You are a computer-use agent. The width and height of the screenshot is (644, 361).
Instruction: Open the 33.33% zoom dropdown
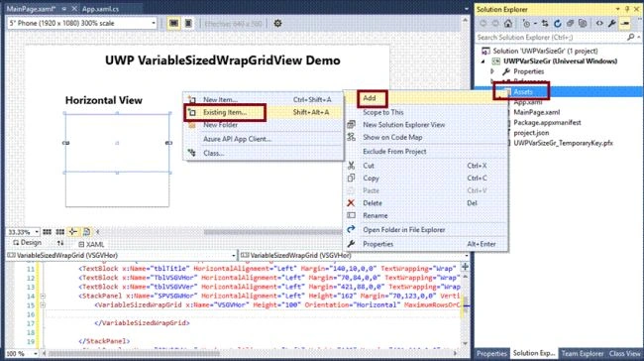(x=24, y=232)
